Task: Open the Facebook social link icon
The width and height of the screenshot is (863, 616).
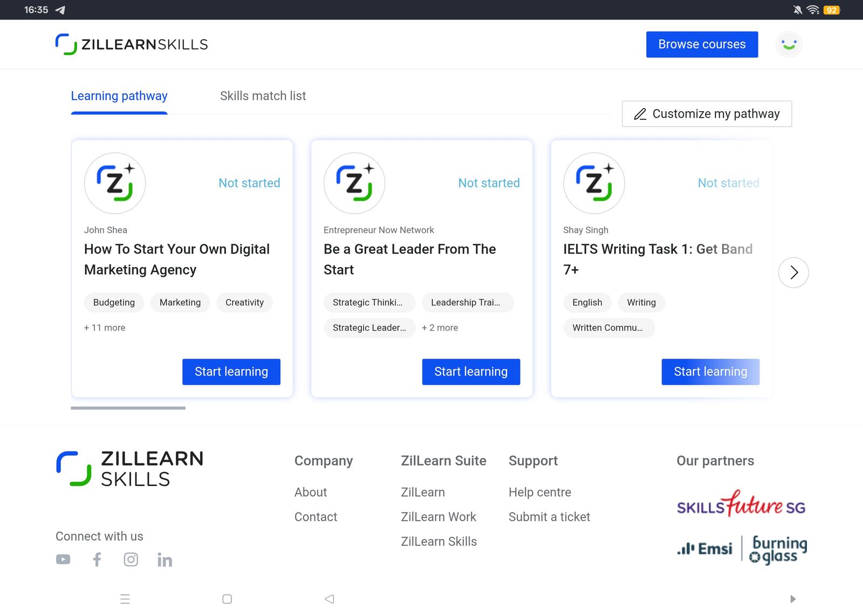Action: [97, 559]
